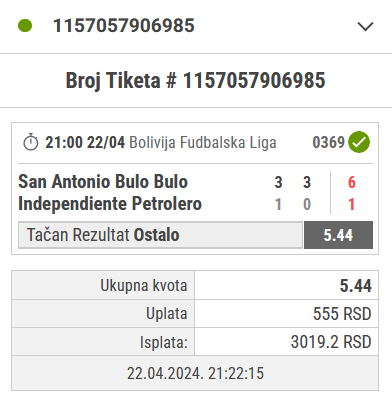Click the Isplata amount 3019.2 RSD

[x=331, y=342]
